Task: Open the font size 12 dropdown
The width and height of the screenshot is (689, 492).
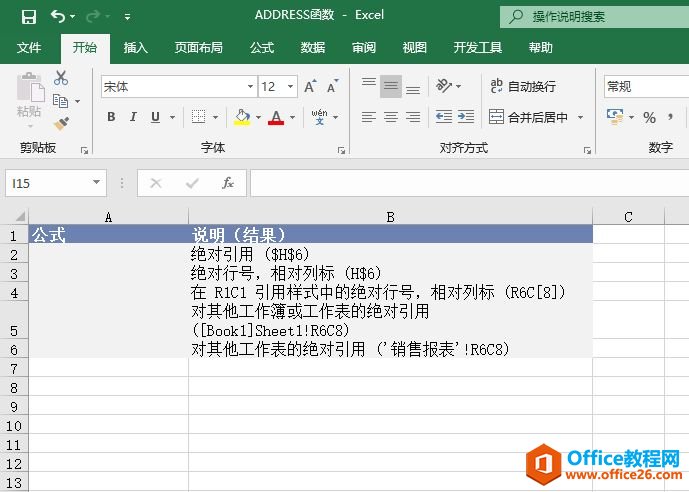Action: (x=290, y=86)
